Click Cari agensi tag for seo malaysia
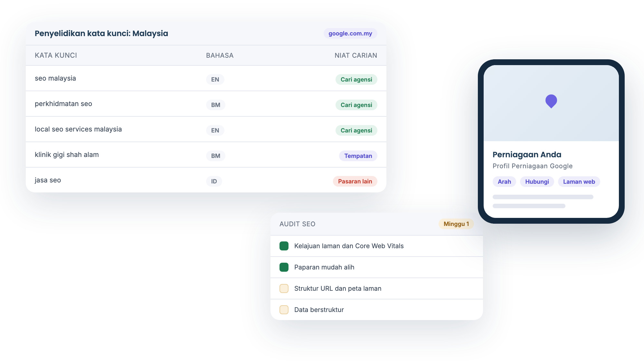Image resolution: width=644 pixels, height=361 pixels. click(x=356, y=79)
